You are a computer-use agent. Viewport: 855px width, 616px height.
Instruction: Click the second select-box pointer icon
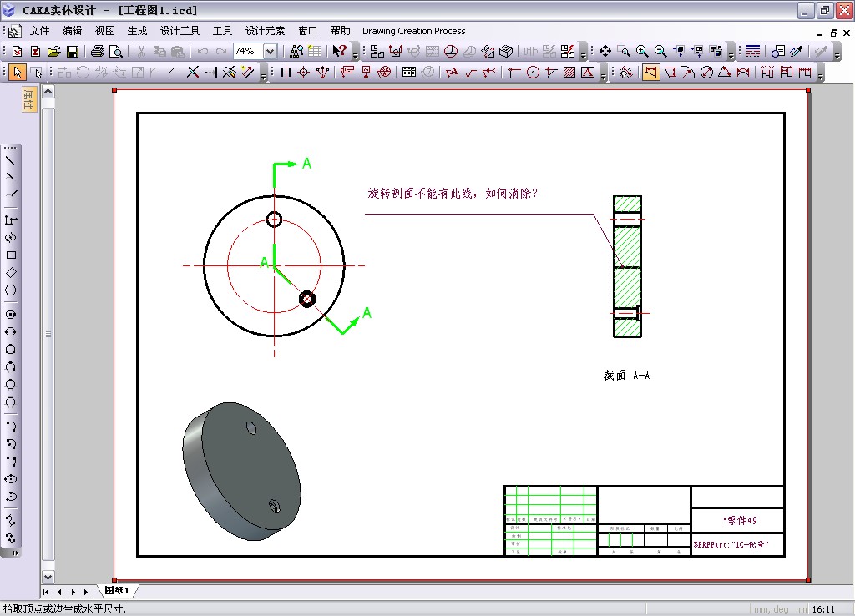click(x=36, y=73)
